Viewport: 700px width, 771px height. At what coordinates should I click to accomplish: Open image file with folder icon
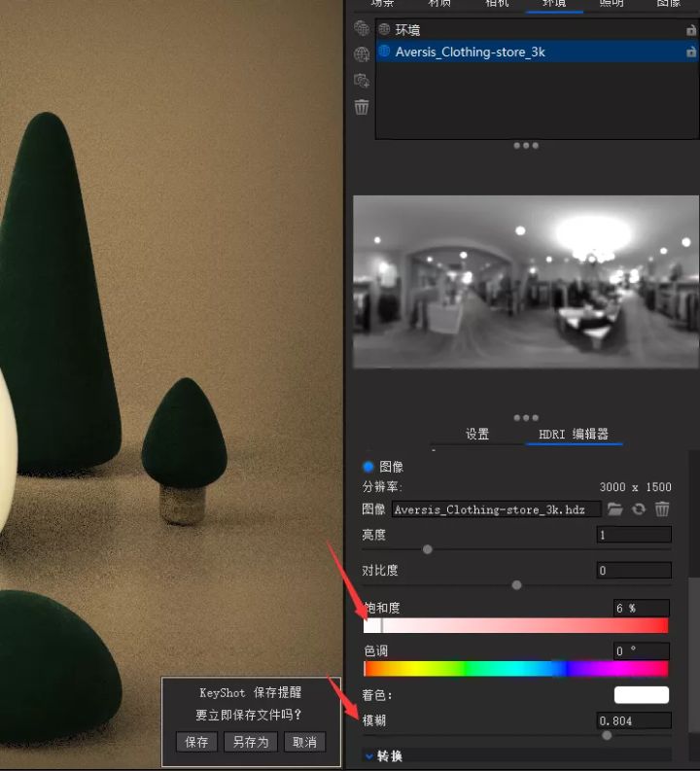(x=614, y=508)
